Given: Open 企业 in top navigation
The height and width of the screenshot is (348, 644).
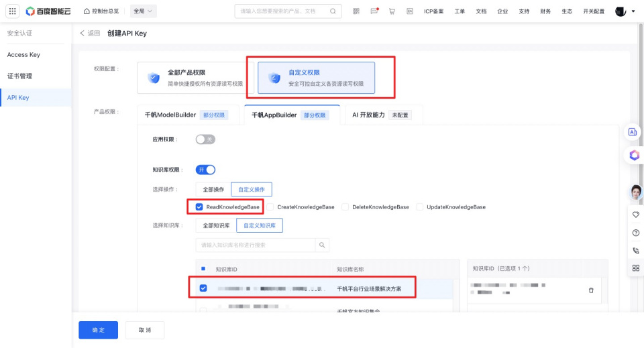Looking at the screenshot, I should [x=502, y=11].
